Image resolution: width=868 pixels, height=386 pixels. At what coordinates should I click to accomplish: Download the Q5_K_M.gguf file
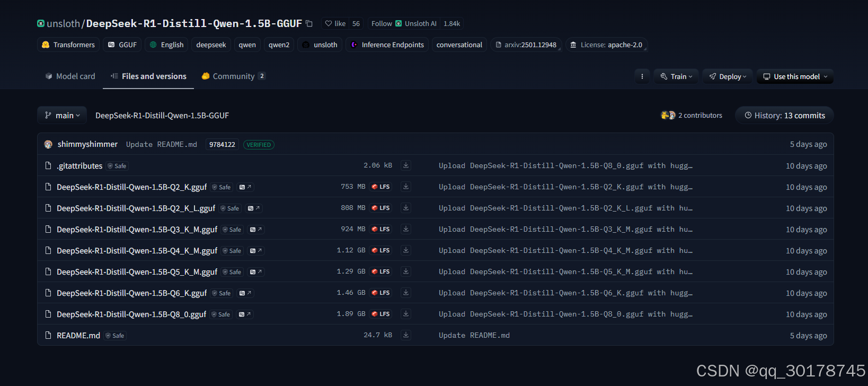405,271
